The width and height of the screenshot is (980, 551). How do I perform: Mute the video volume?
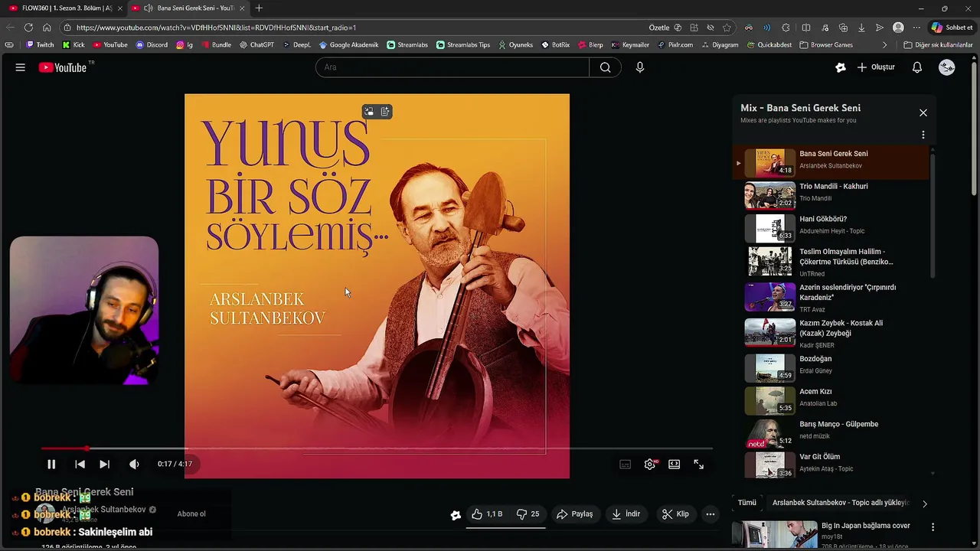pos(134,464)
